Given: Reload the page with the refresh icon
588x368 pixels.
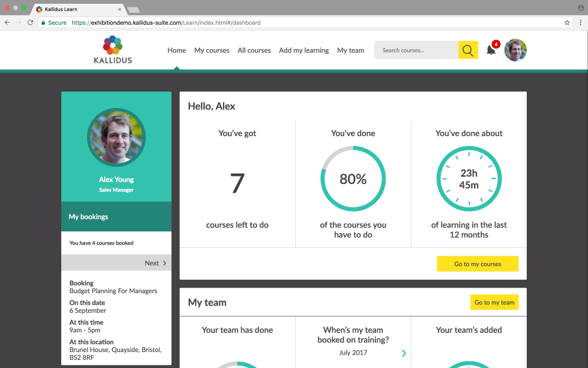Looking at the screenshot, I should click(31, 23).
